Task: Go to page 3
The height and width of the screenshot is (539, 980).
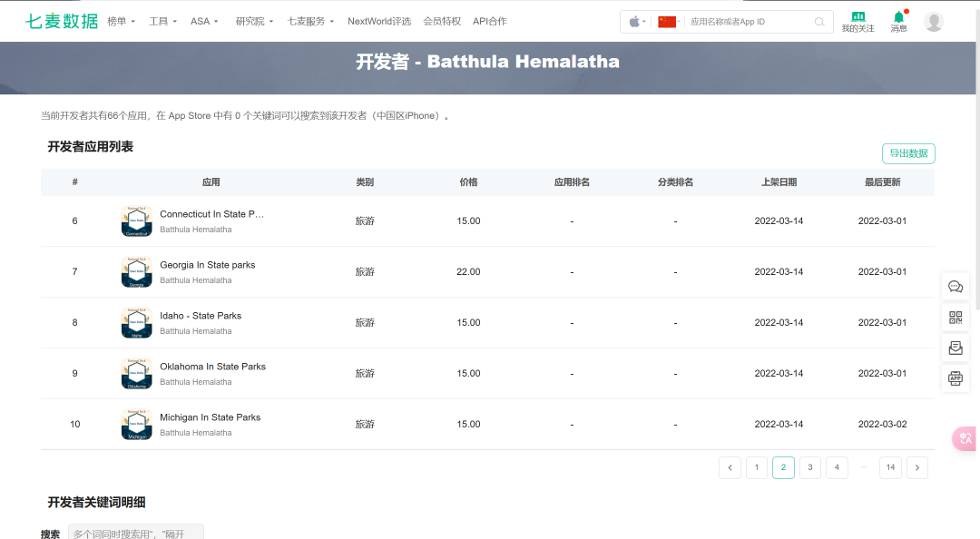Action: (810, 467)
